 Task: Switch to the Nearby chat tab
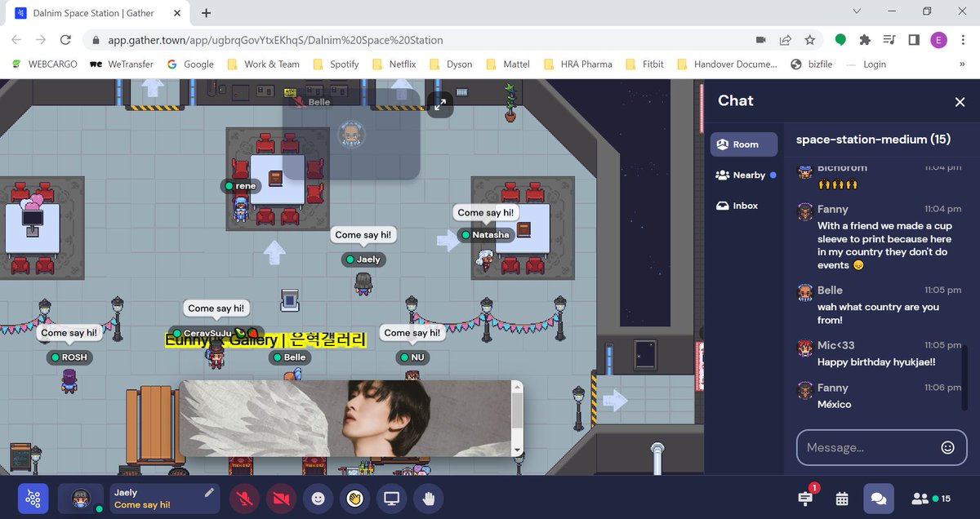745,175
